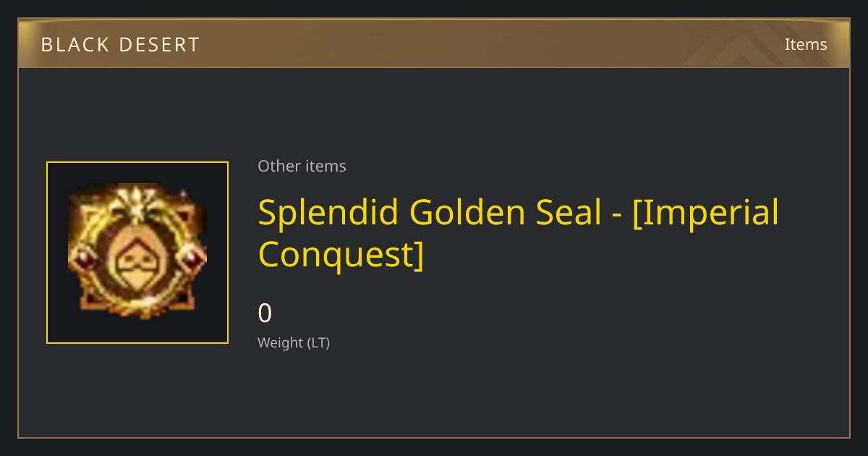Open the Items section in header

[806, 44]
